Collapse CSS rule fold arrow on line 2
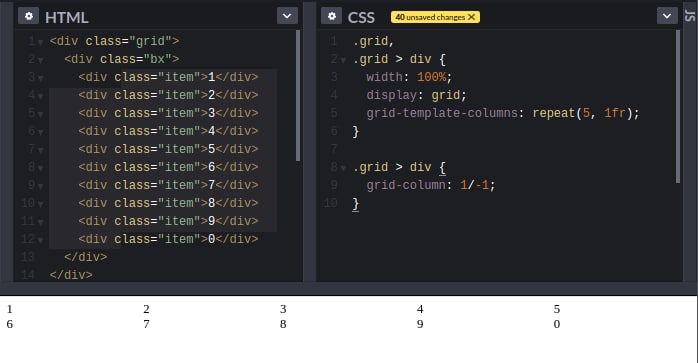Image resolution: width=698 pixels, height=363 pixels. pyautogui.click(x=343, y=60)
